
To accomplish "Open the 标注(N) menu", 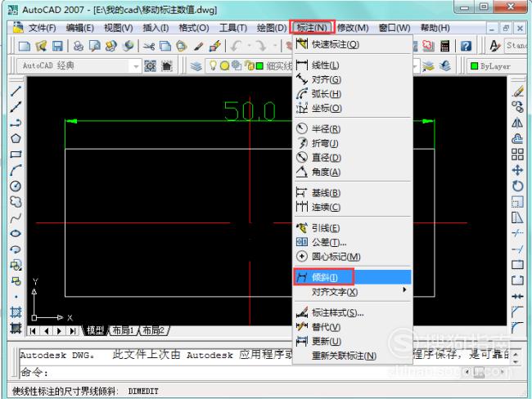I will (x=312, y=28).
